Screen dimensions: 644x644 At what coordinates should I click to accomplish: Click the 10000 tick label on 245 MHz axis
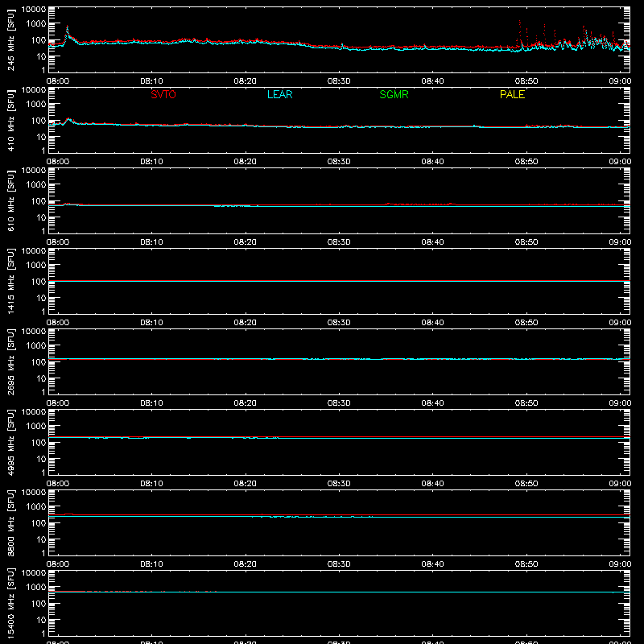tap(34, 10)
